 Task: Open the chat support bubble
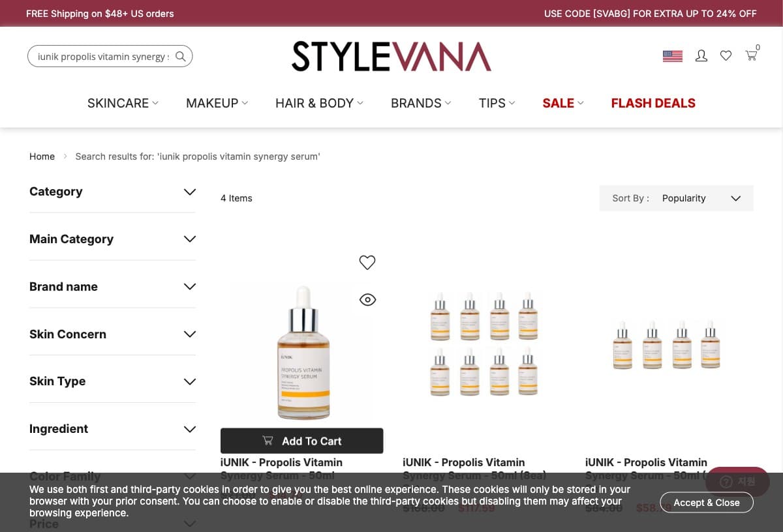(737, 482)
